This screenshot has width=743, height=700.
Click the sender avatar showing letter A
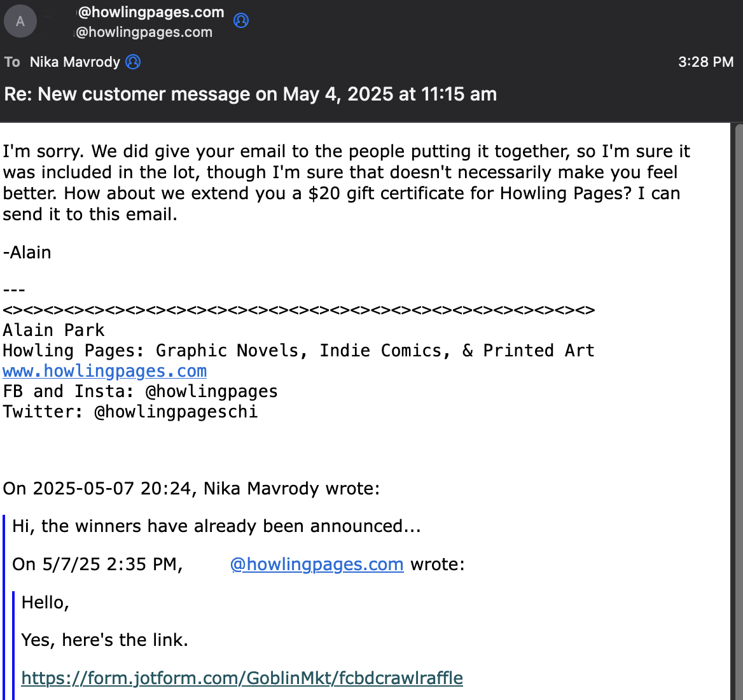pyautogui.click(x=20, y=21)
